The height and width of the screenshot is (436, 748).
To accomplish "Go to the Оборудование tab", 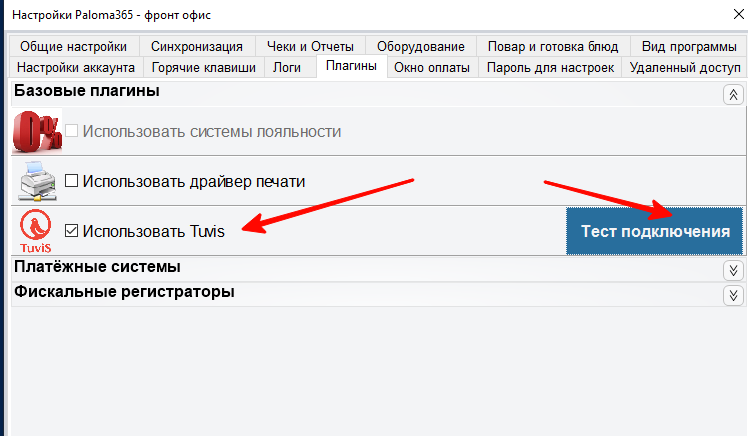I will (421, 46).
